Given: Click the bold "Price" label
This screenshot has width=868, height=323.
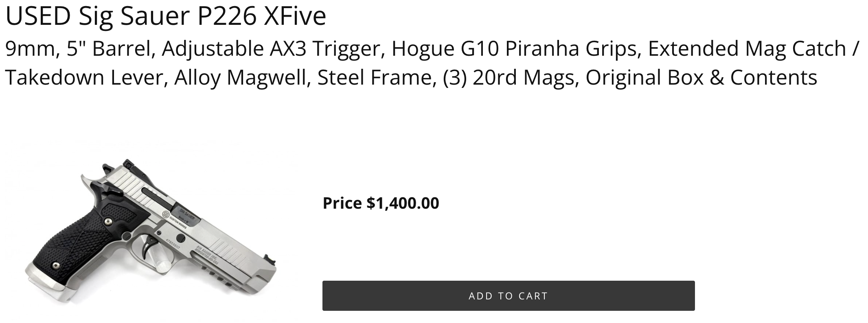Looking at the screenshot, I should pos(342,203).
